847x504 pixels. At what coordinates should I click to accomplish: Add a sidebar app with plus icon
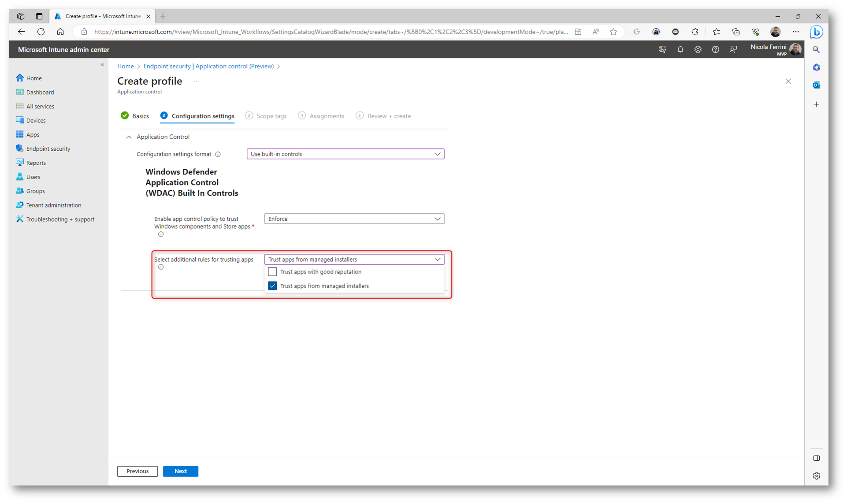click(x=816, y=104)
